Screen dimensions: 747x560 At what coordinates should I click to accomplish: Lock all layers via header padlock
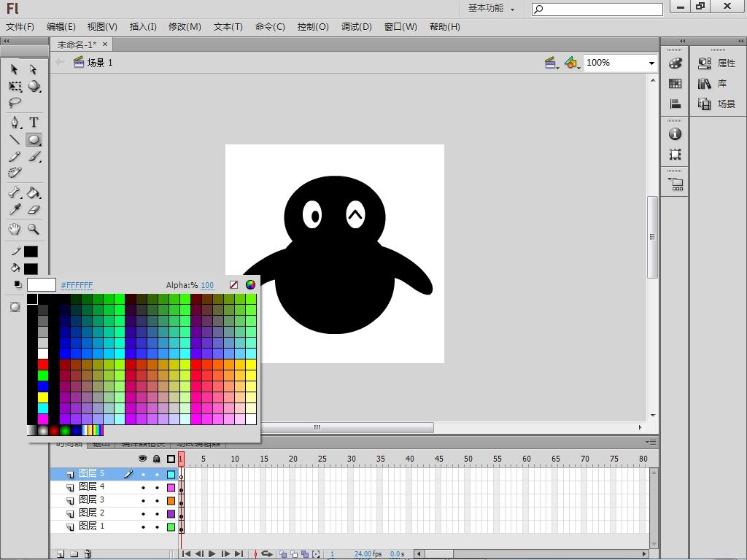point(157,459)
